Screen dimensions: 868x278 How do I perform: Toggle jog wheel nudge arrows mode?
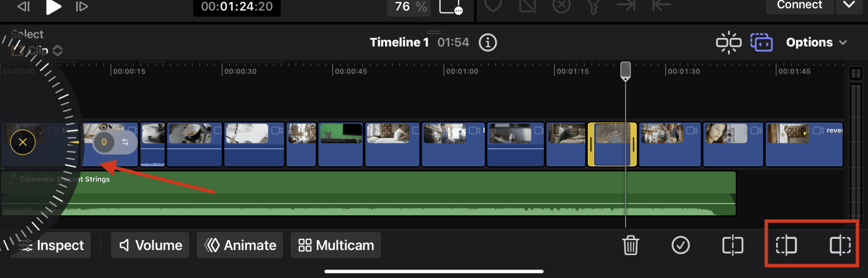(x=125, y=142)
